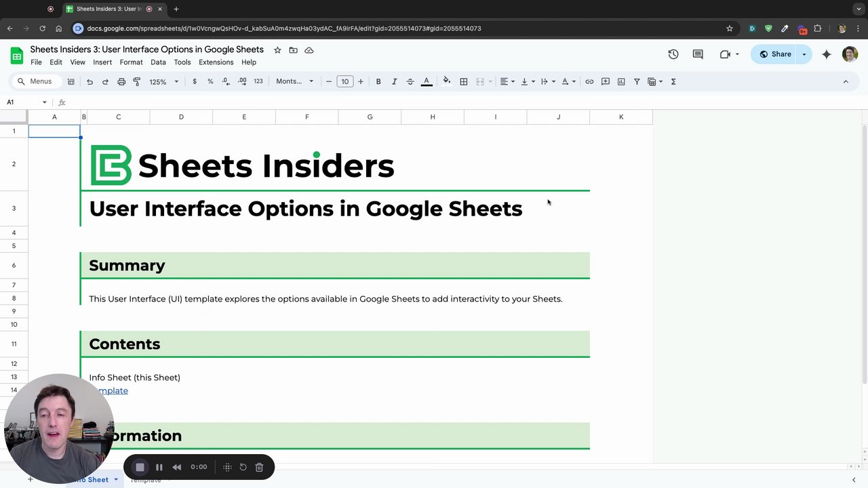This screenshot has width=868, height=488.
Task: Click the redo arrow in the toolbar
Action: pos(105,81)
